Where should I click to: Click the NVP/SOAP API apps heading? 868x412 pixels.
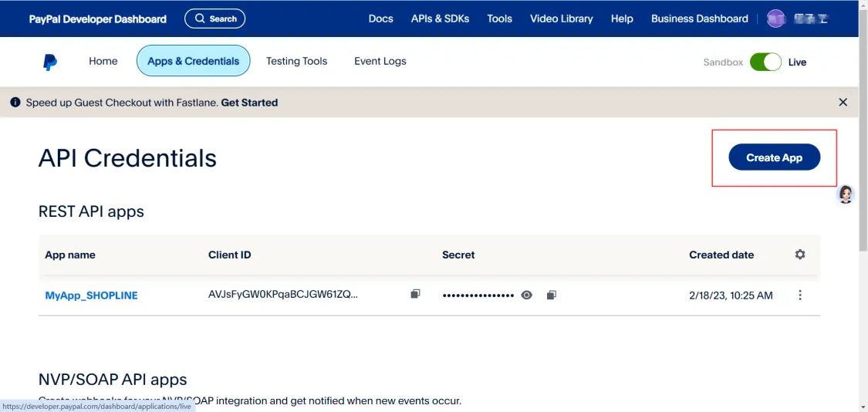point(113,380)
